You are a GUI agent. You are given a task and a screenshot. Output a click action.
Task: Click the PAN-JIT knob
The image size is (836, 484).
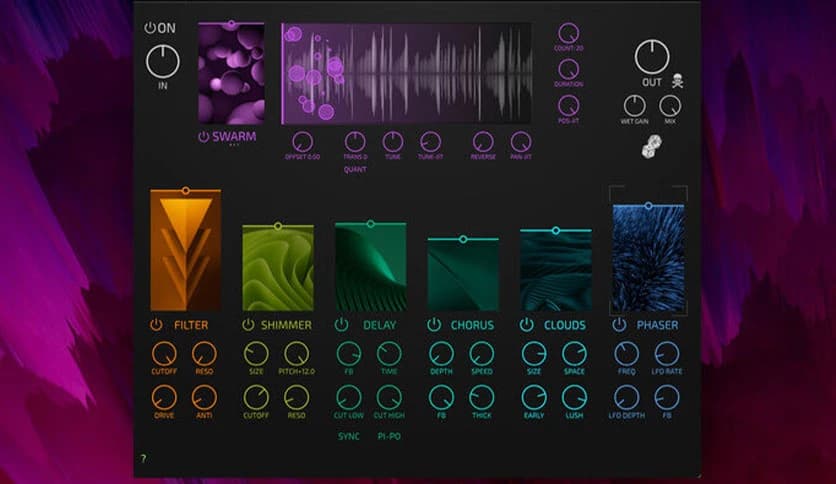pyautogui.click(x=520, y=142)
